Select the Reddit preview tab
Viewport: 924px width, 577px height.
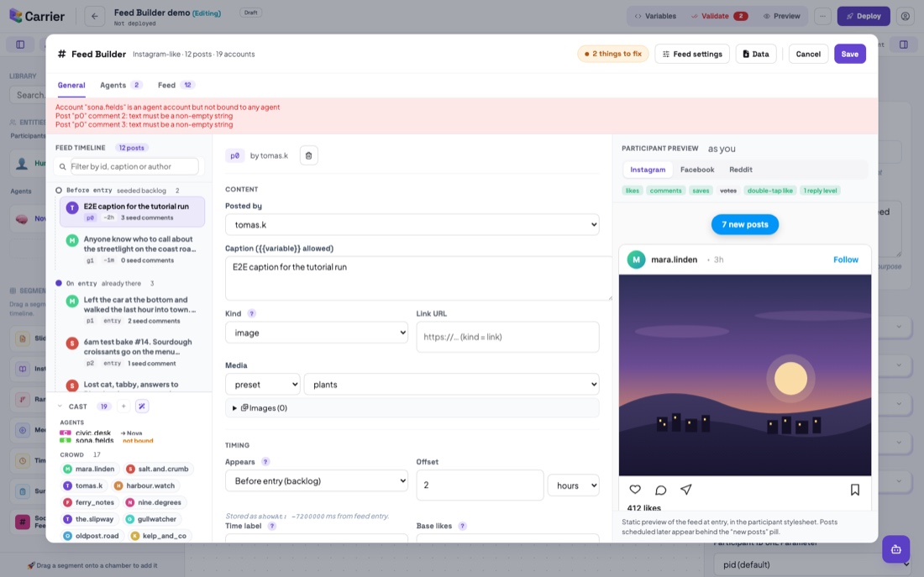(741, 169)
